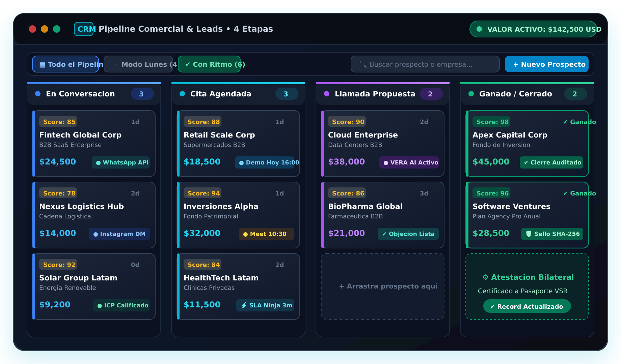Open the Valor Activo total pill
The height and width of the screenshot is (364, 621).
point(533,29)
